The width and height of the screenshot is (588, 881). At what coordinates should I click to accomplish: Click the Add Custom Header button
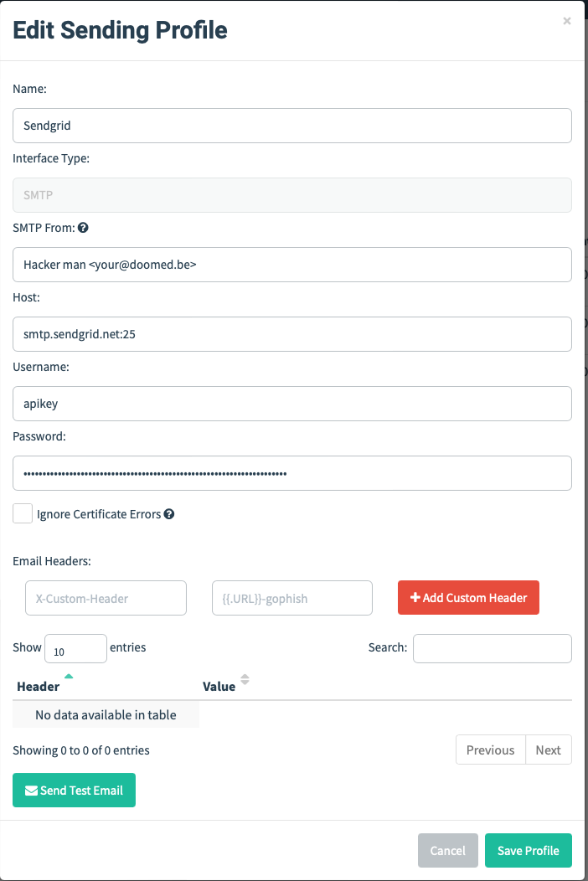(x=468, y=598)
